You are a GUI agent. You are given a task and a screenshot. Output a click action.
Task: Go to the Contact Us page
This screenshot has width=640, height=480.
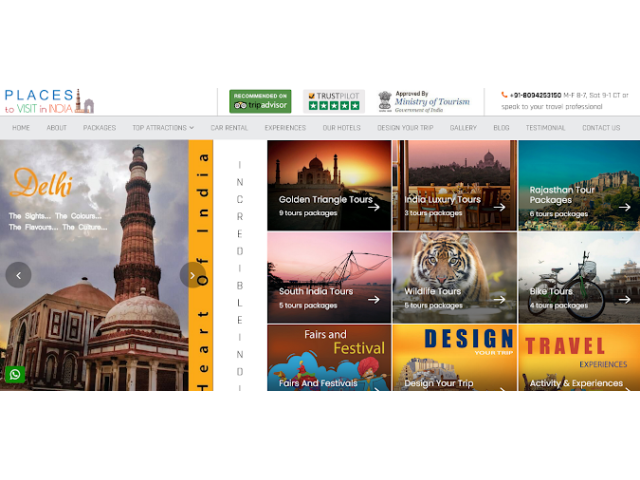point(601,128)
